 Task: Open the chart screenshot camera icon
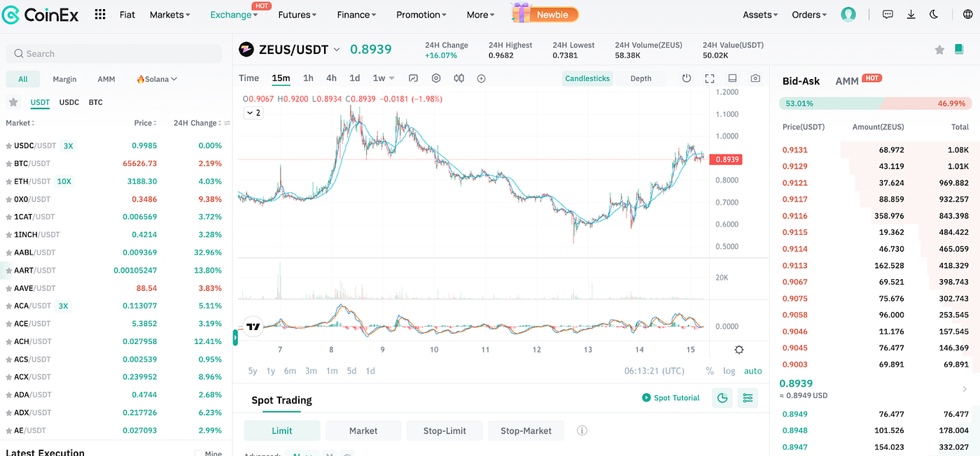[x=755, y=78]
